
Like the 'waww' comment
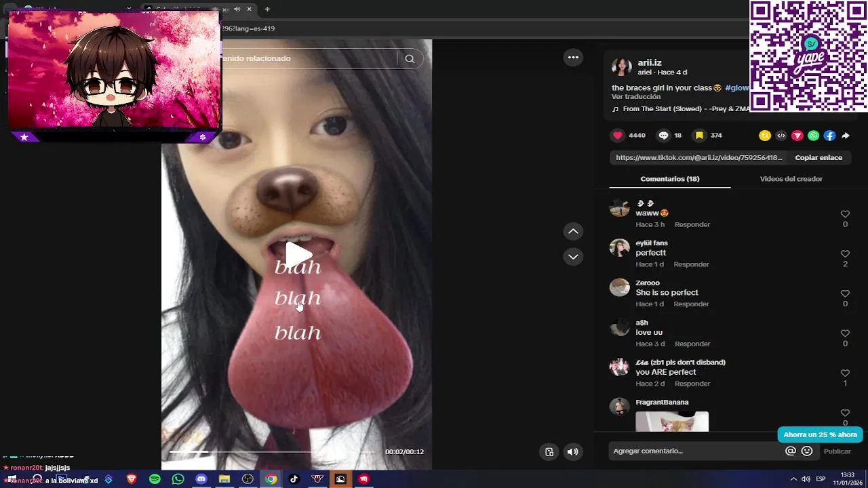point(845,214)
